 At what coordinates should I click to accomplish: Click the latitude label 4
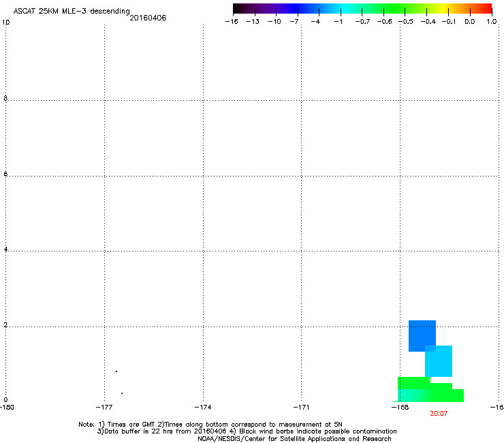[x=5, y=249]
